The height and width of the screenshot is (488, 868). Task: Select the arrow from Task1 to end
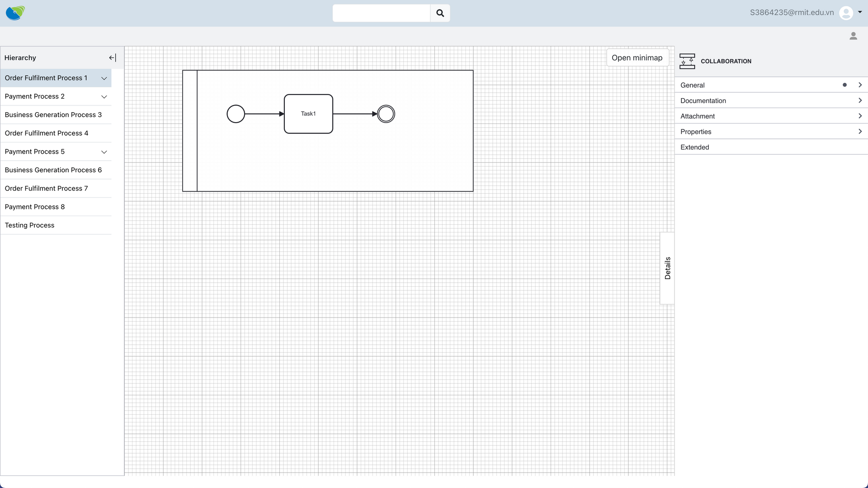[x=355, y=114]
